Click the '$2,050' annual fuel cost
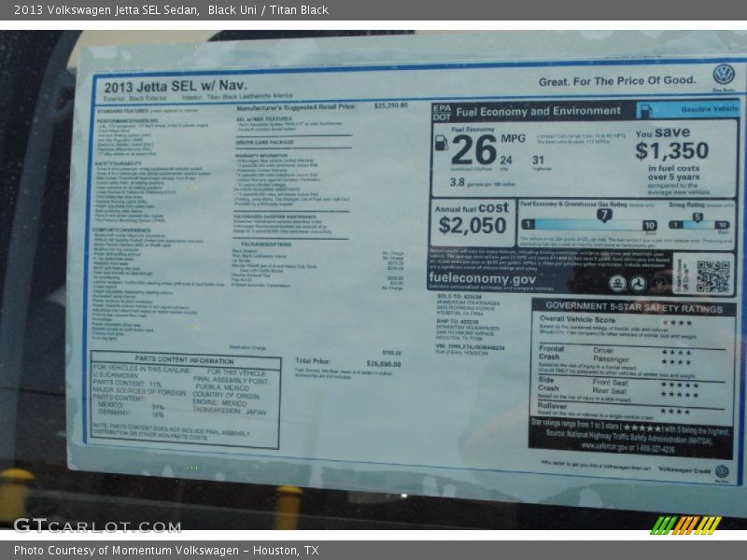 point(472,225)
